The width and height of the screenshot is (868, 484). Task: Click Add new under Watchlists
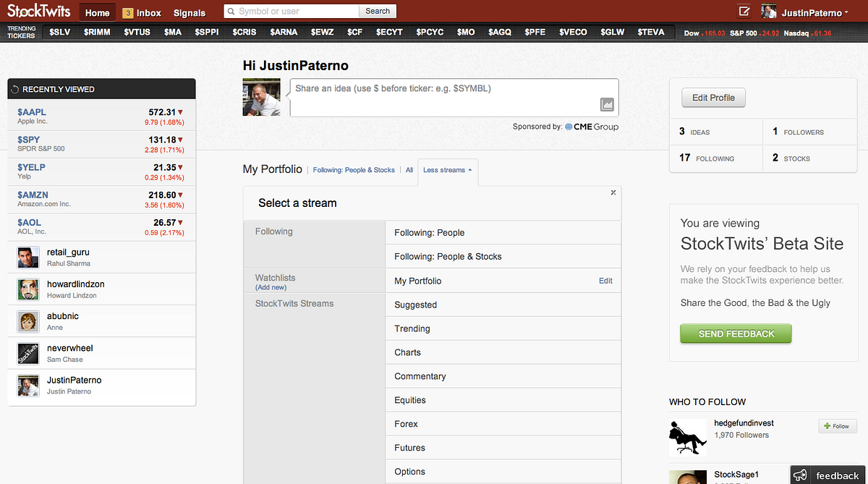click(271, 287)
